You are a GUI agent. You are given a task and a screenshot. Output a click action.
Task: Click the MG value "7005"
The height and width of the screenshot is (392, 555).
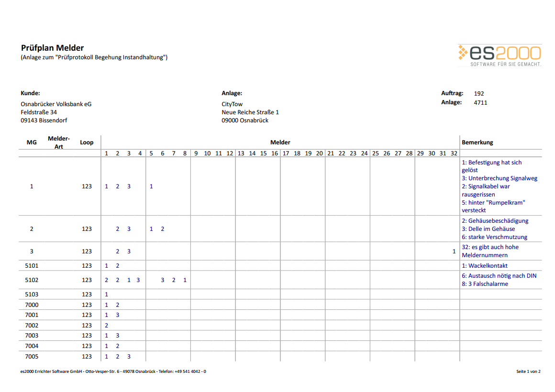tap(32, 357)
